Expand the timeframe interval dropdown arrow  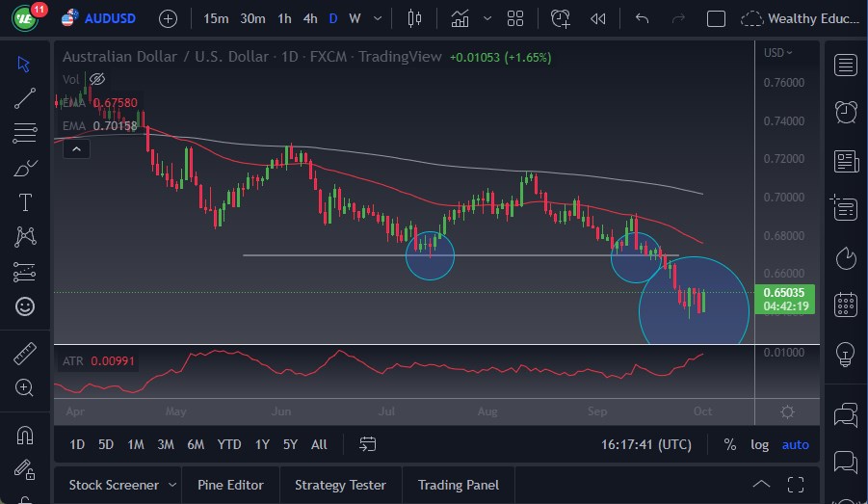point(378,18)
